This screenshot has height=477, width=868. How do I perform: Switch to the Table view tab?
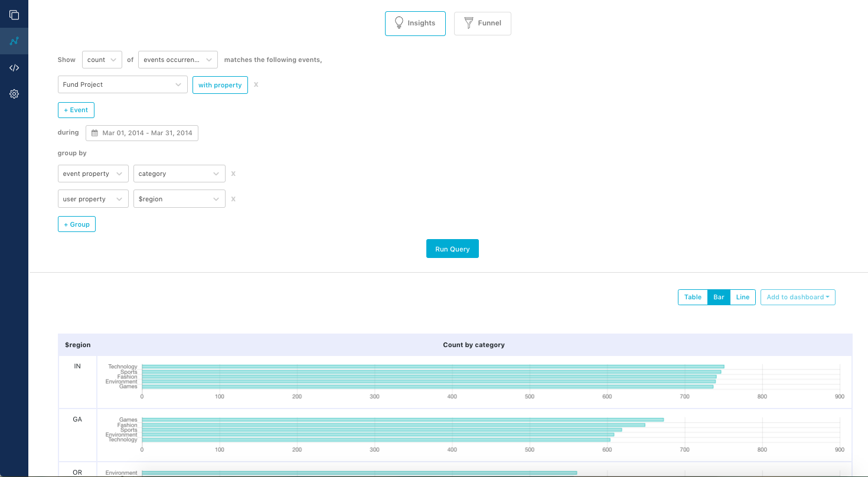(693, 297)
